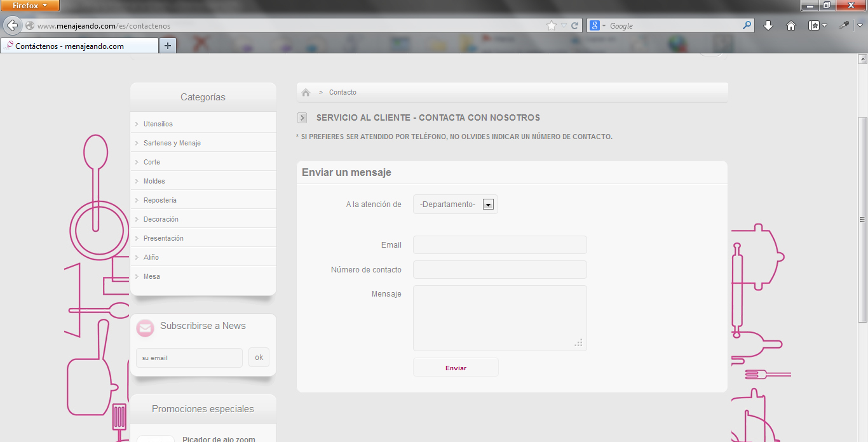Open the Corte category
This screenshot has height=442, width=868.
pyautogui.click(x=152, y=162)
